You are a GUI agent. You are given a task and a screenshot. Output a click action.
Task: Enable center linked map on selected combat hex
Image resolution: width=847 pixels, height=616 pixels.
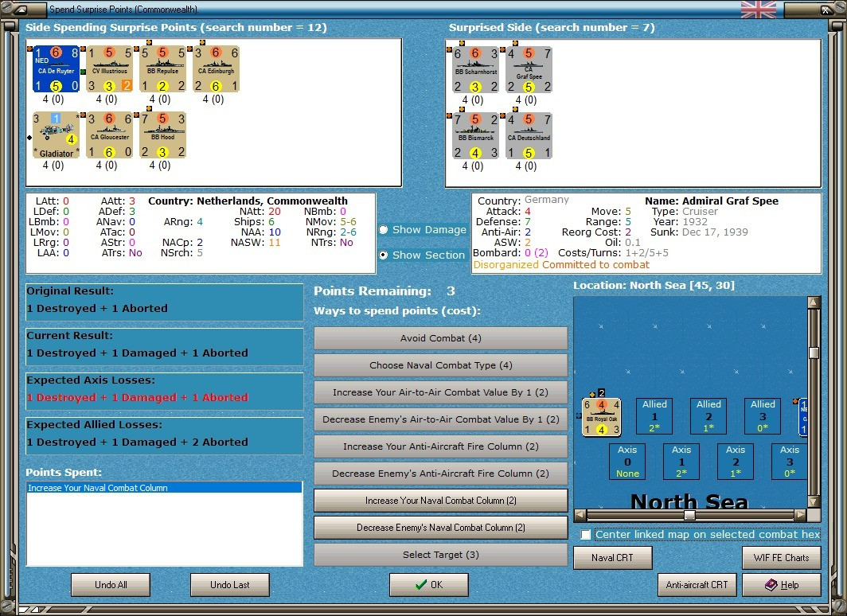point(586,535)
